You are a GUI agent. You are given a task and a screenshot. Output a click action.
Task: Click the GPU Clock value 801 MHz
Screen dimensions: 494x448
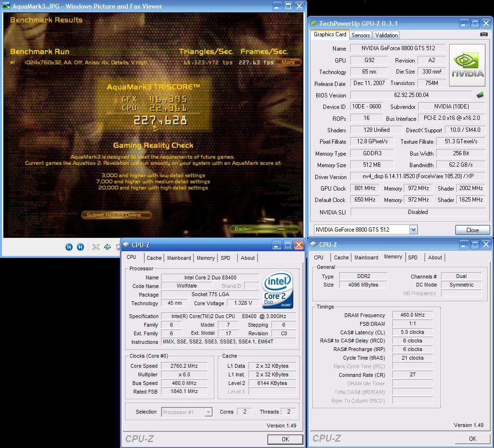point(365,188)
